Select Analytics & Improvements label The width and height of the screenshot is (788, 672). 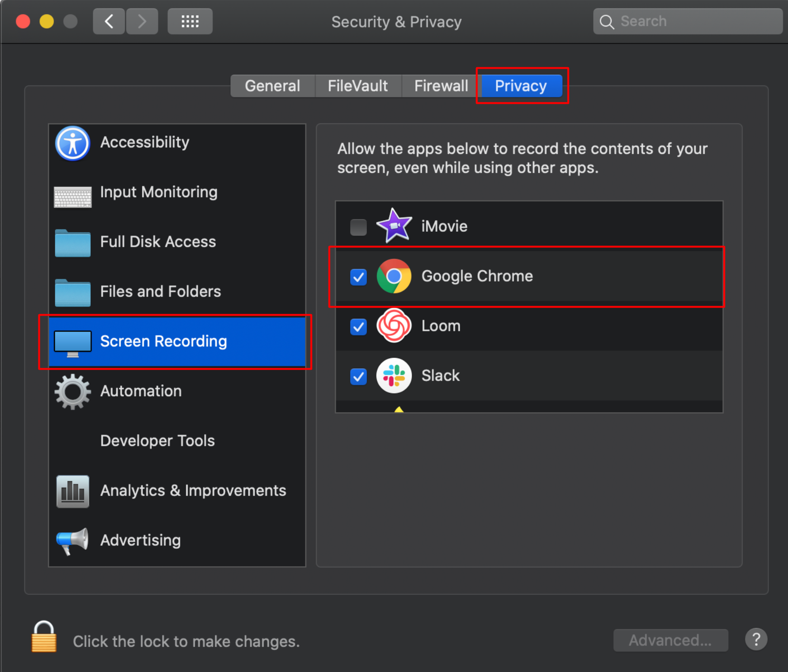[x=193, y=490]
